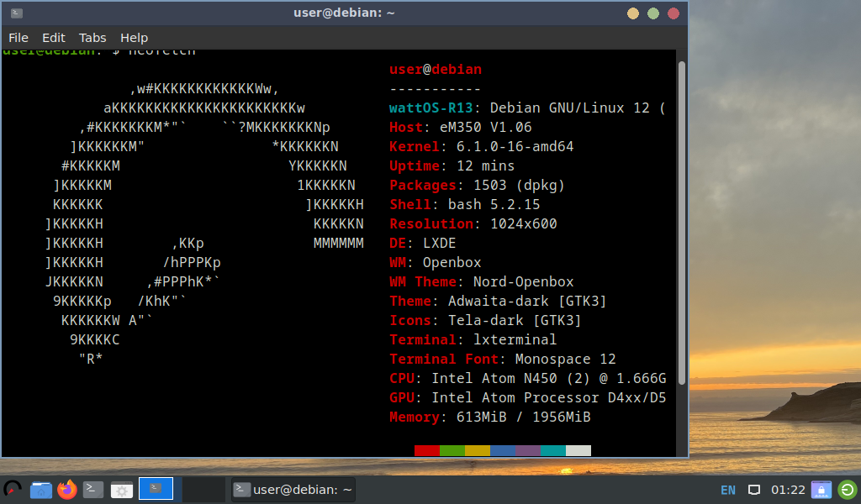Viewport: 861px width, 504px height.
Task: Open the Edit menu in lxterminal
Action: click(54, 38)
